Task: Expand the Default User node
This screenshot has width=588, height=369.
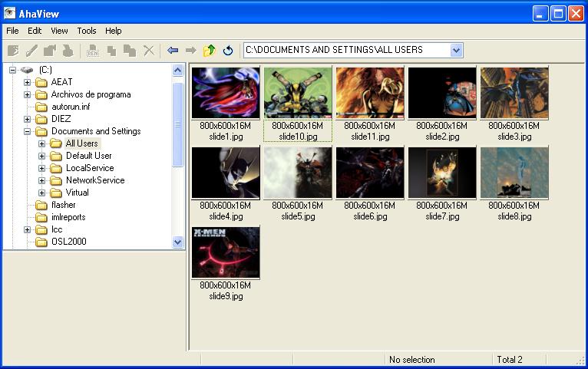Action: coord(41,156)
